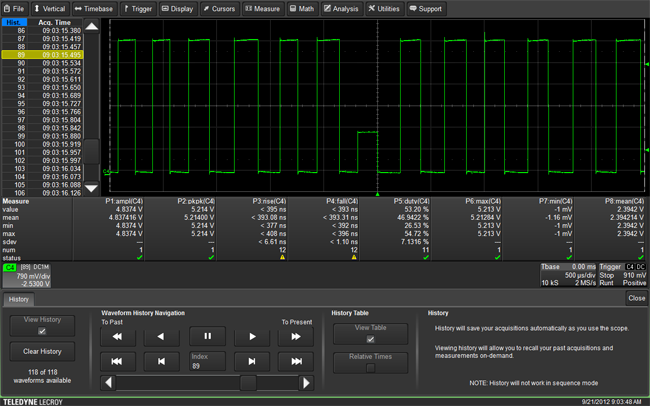Close the History dialog panel
Image resolution: width=650 pixels, height=406 pixels.
(636, 298)
